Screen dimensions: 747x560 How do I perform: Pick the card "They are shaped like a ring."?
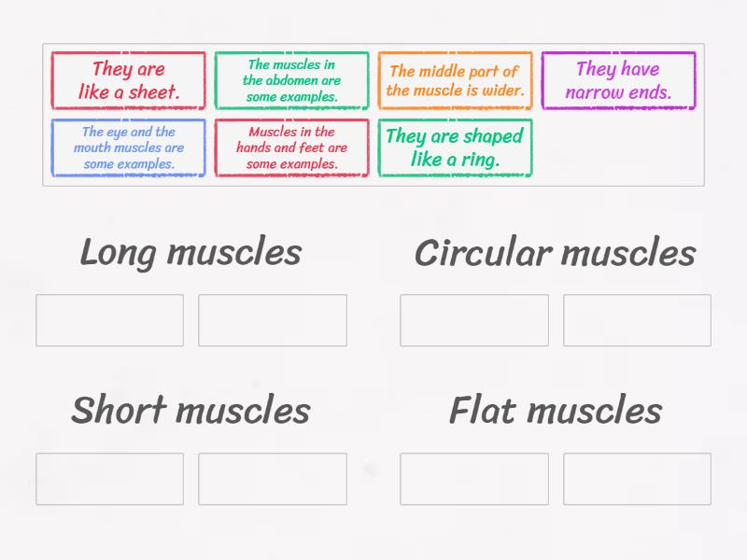pos(456,147)
